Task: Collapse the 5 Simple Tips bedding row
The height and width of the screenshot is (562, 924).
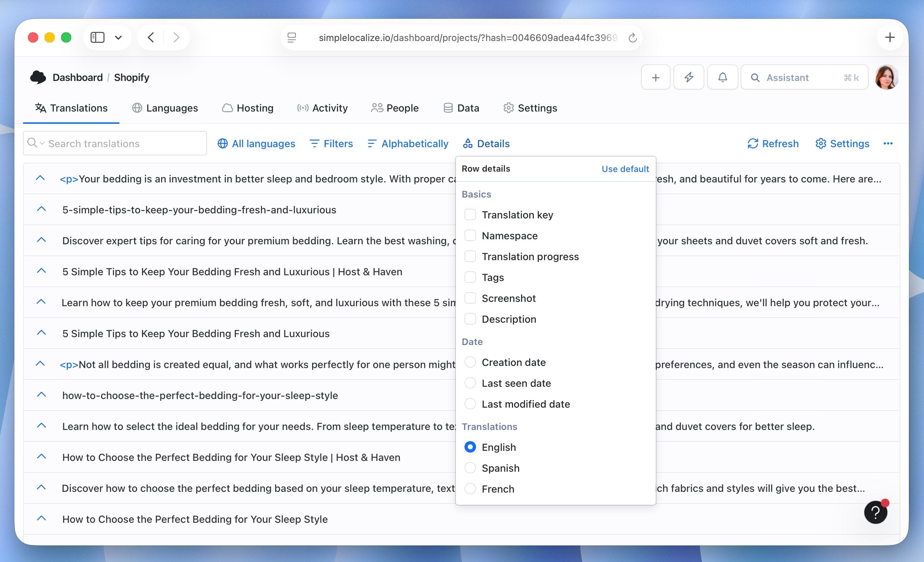Action: pos(41,332)
